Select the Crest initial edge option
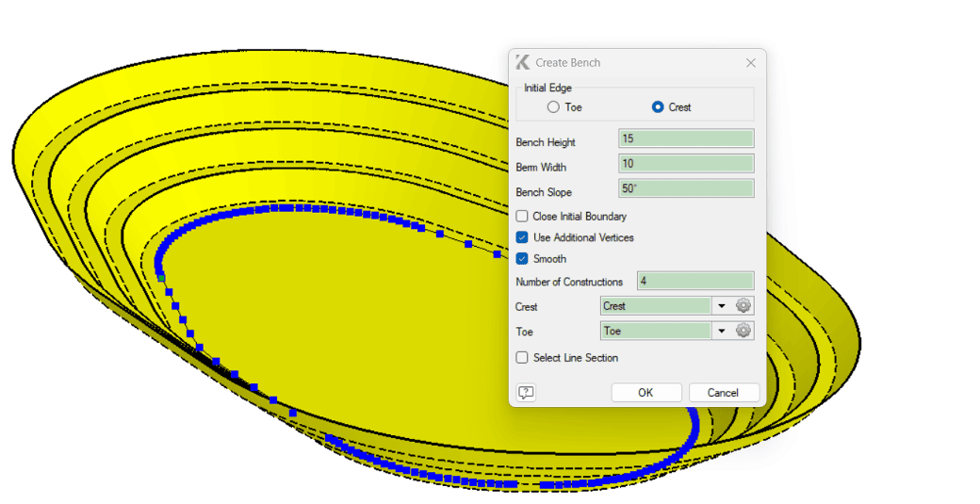This screenshot has height=504, width=980. [x=658, y=107]
